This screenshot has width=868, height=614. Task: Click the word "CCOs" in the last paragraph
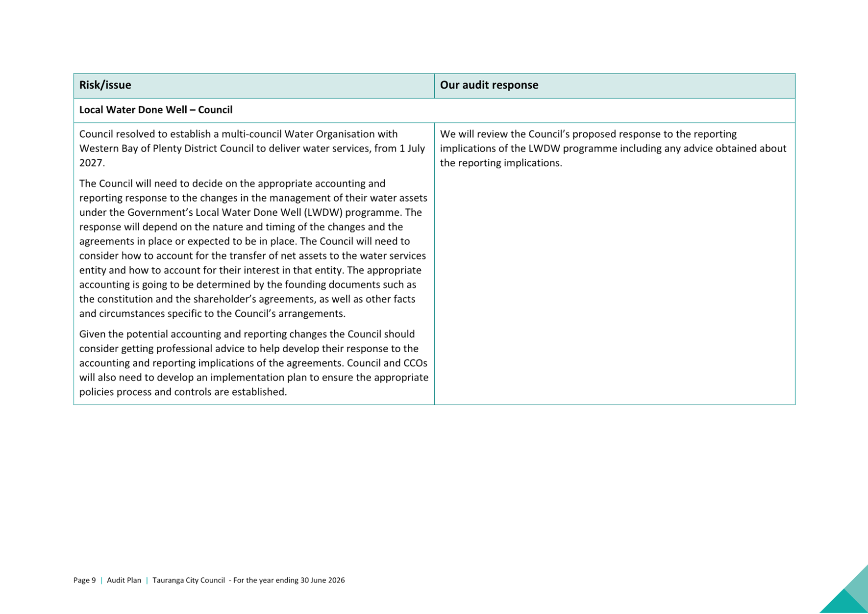[x=415, y=363]
